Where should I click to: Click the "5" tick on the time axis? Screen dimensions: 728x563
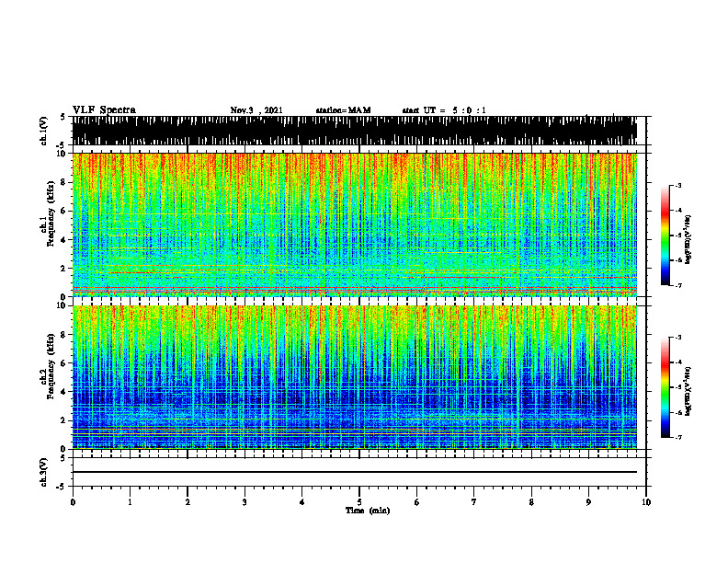359,502
